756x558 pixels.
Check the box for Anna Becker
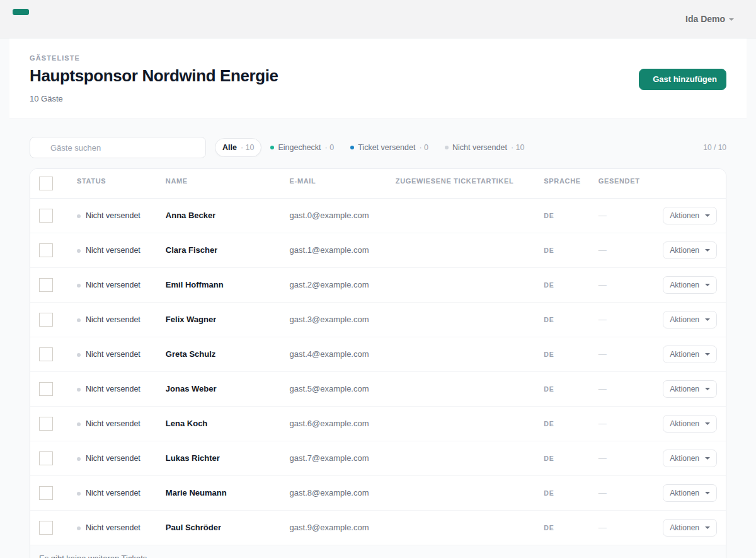[x=46, y=216]
